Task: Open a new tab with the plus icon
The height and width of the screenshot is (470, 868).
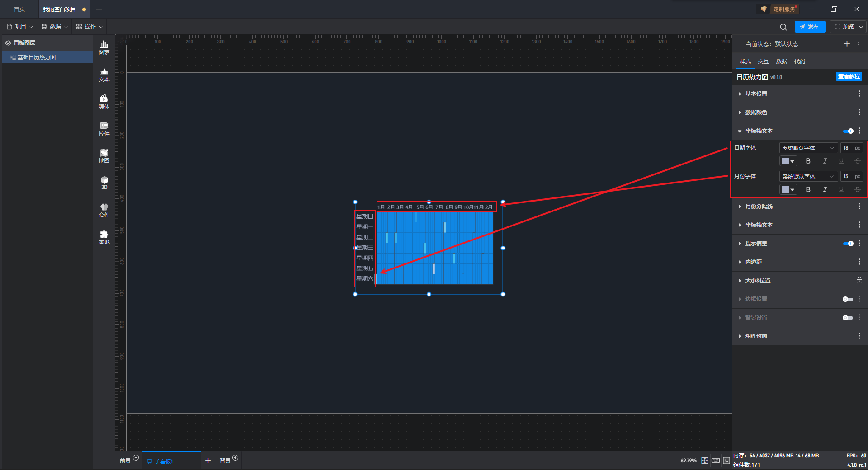Action: [x=99, y=9]
